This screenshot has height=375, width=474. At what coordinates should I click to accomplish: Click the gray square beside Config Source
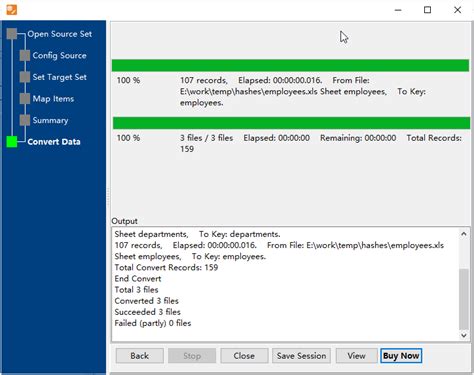click(x=25, y=55)
